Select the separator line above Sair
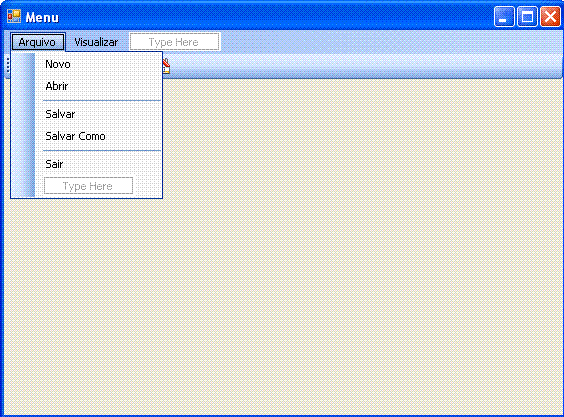Screen dimensions: 564x417 (x=102, y=151)
